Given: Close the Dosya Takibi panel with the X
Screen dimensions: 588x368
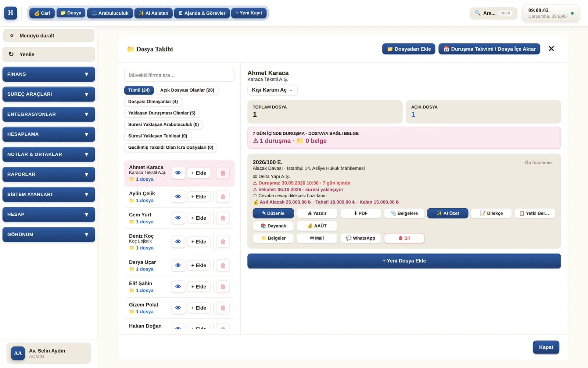Looking at the screenshot, I should click(x=551, y=49).
